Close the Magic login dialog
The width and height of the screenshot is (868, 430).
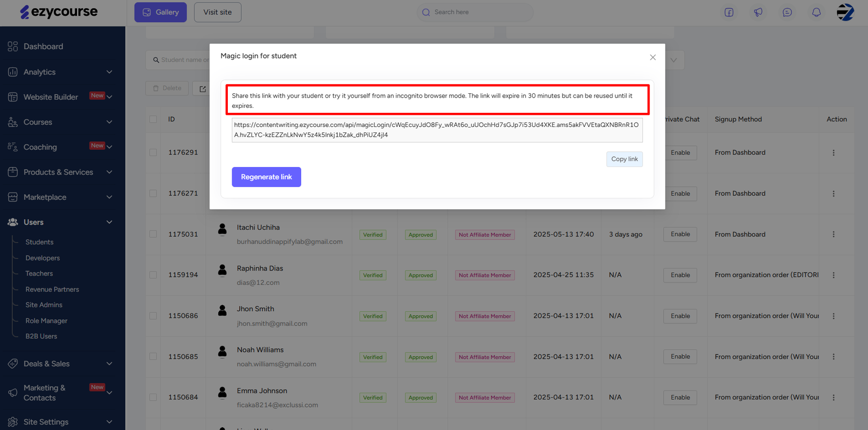[653, 57]
